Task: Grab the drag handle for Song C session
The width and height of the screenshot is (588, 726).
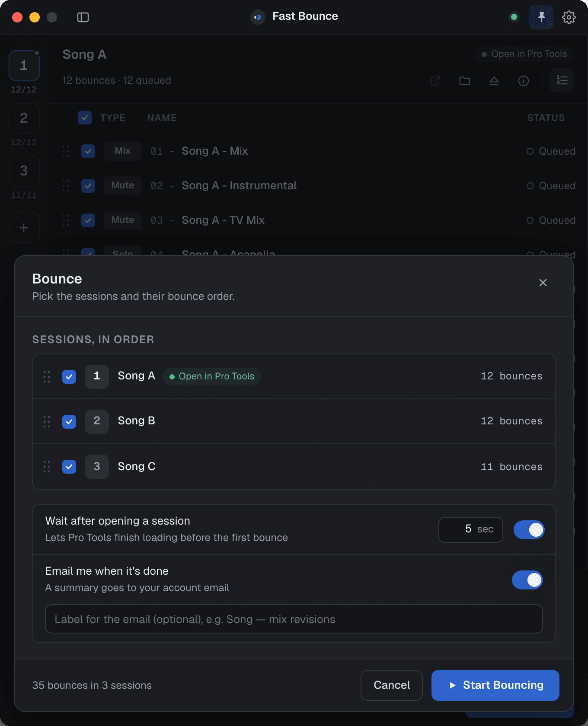Action: tap(47, 467)
